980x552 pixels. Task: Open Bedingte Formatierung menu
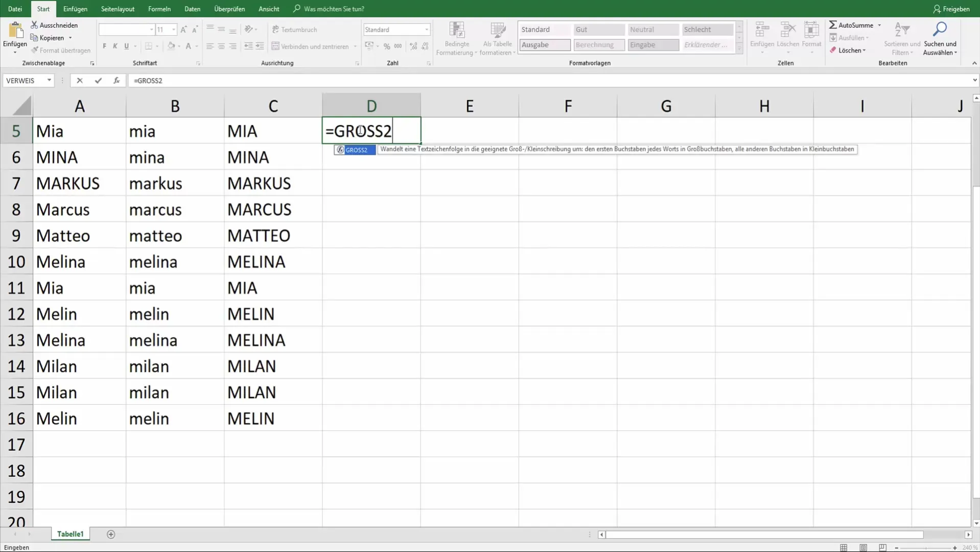click(x=457, y=39)
